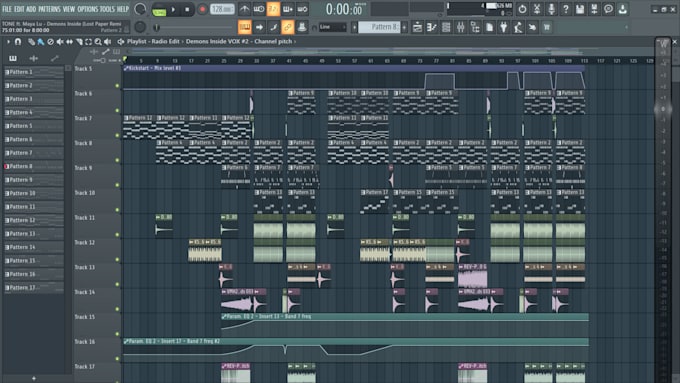Click Demons Inside VOX #2 in breadcrumb
Screen dimensions: 680x383
[217, 42]
